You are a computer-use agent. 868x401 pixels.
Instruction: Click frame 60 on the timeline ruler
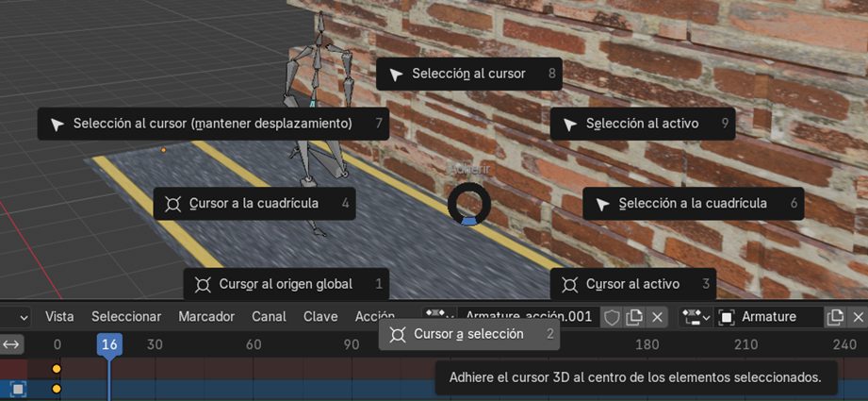click(x=254, y=344)
